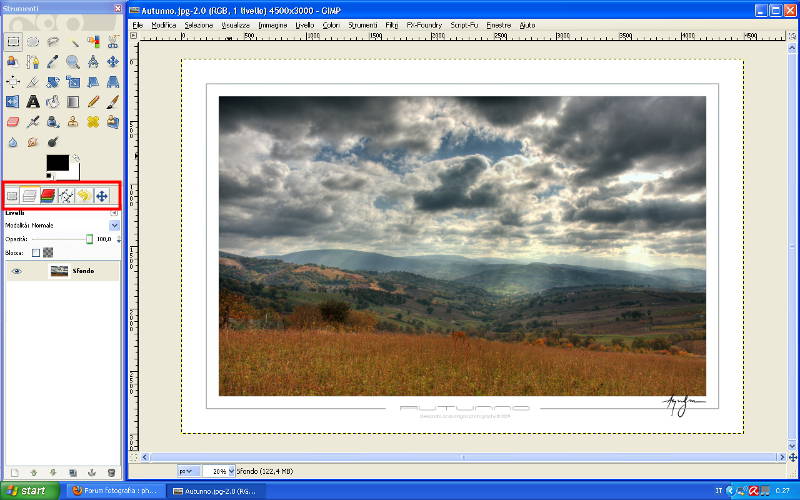Open the Layers panel configuration menu
The height and width of the screenshot is (500, 800).
114,213
